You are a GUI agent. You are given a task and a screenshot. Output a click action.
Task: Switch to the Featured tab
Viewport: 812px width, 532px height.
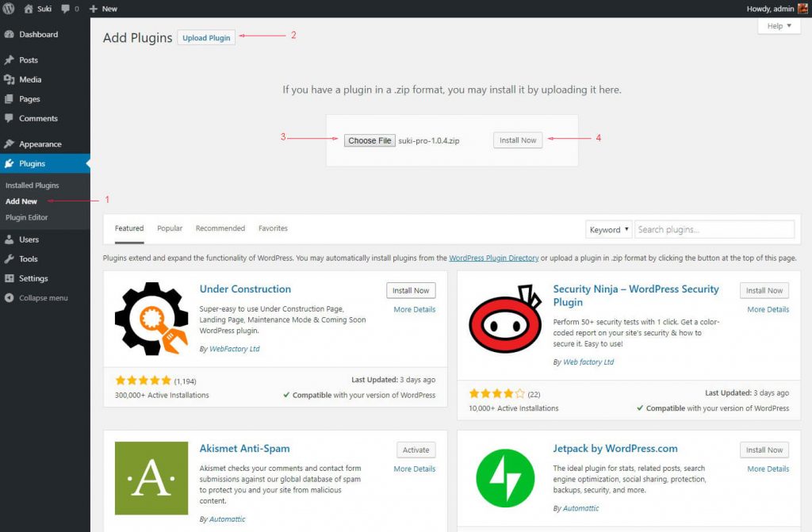tap(129, 228)
